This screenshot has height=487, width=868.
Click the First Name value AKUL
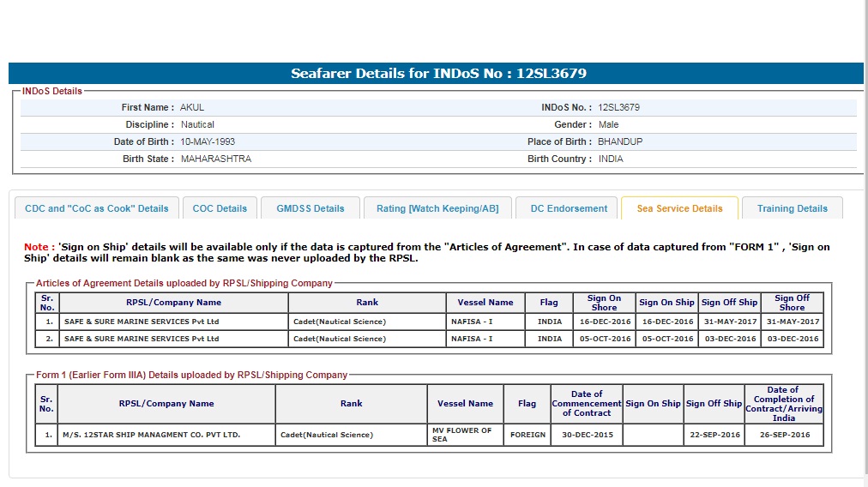(192, 108)
